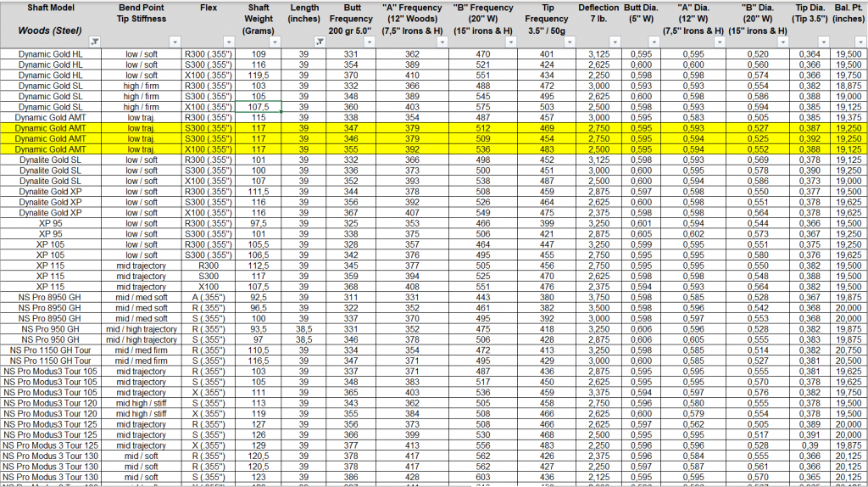Select weight 119,5 in Dynamic Gold HL X100 row
The image size is (868, 487).
(259, 76)
